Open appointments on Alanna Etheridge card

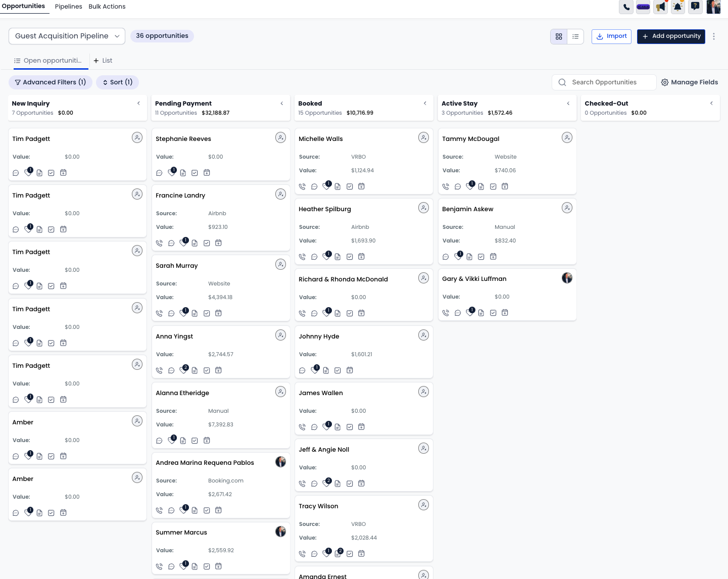click(x=207, y=441)
